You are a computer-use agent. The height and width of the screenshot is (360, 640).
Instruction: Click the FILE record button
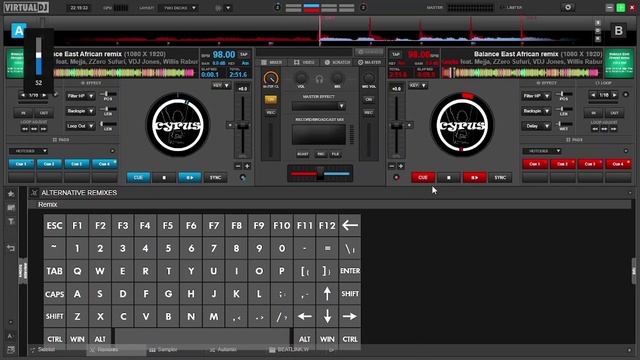pos(335,154)
